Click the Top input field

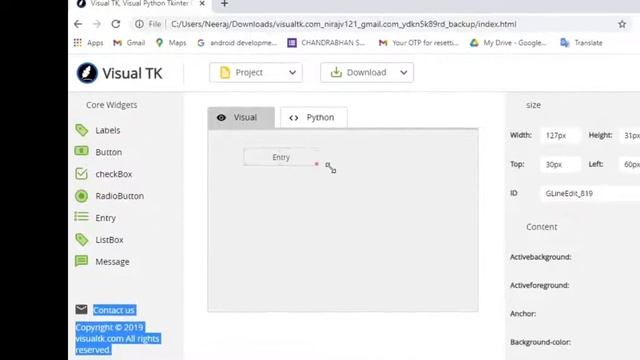click(x=560, y=164)
